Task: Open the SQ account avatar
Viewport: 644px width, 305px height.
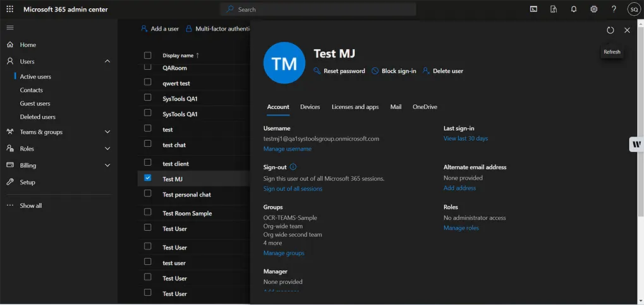Action: point(634,9)
